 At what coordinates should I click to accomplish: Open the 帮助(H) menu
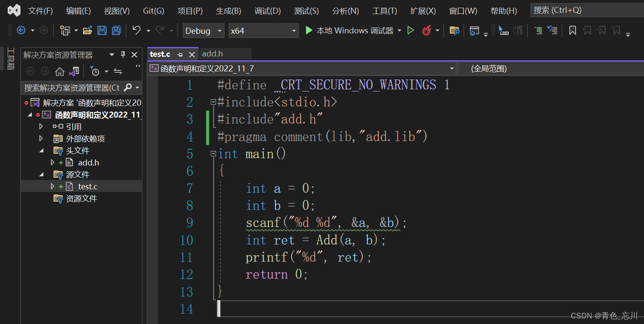(x=503, y=11)
